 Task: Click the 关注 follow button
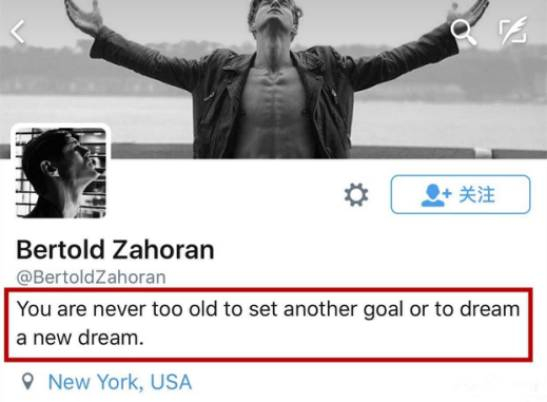point(460,194)
